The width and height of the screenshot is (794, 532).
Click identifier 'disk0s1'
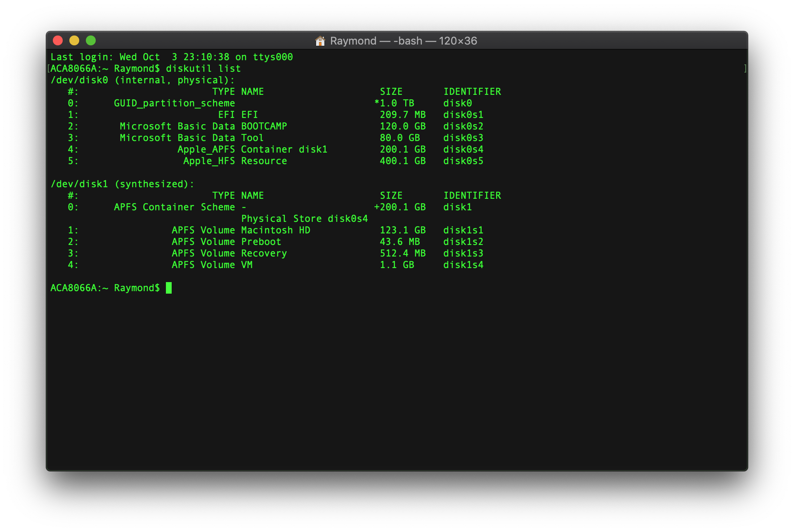463,115
